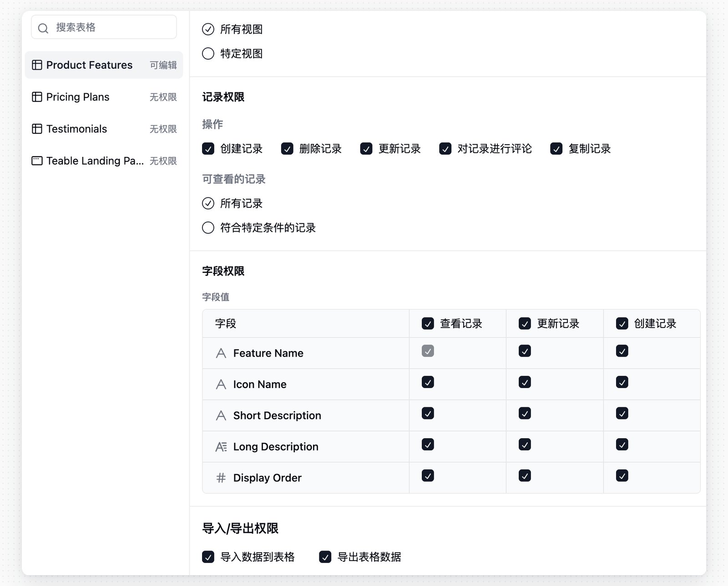Image resolution: width=728 pixels, height=586 pixels.
Task: Click the 可编辑 permission badge
Action: (163, 65)
